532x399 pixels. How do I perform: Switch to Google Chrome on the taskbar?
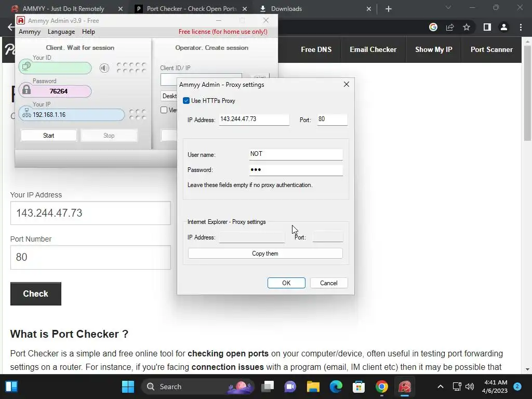[382, 387]
